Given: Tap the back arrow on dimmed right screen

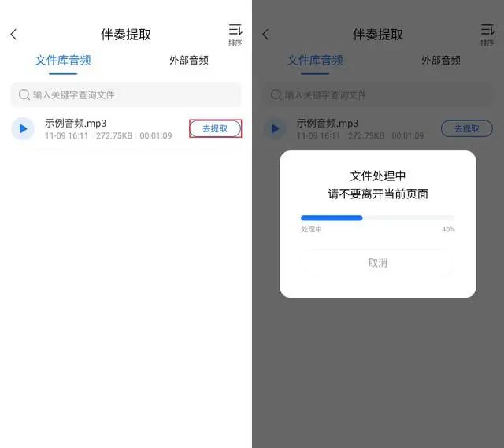Looking at the screenshot, I should 265,35.
